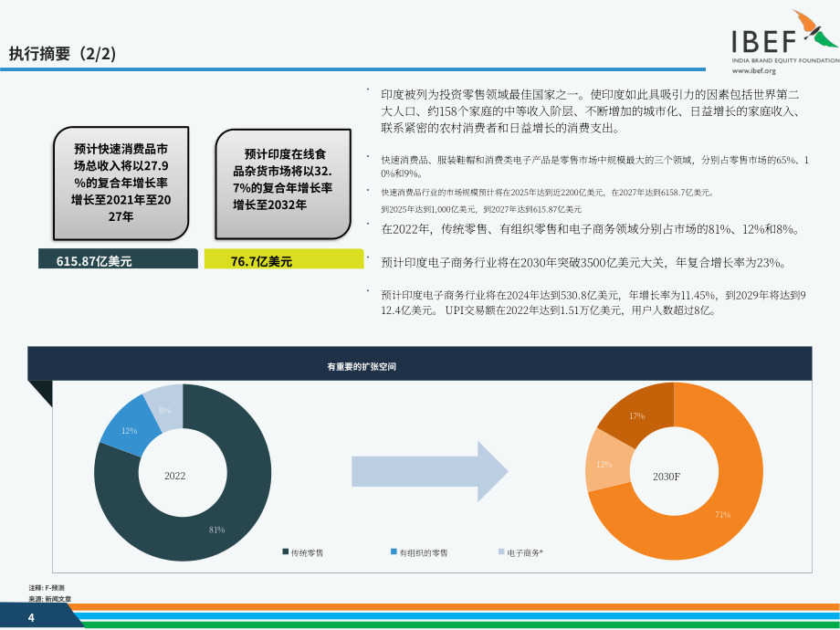
Task: Click the slide title 执行摘要（2/2）
Action: click(x=62, y=54)
